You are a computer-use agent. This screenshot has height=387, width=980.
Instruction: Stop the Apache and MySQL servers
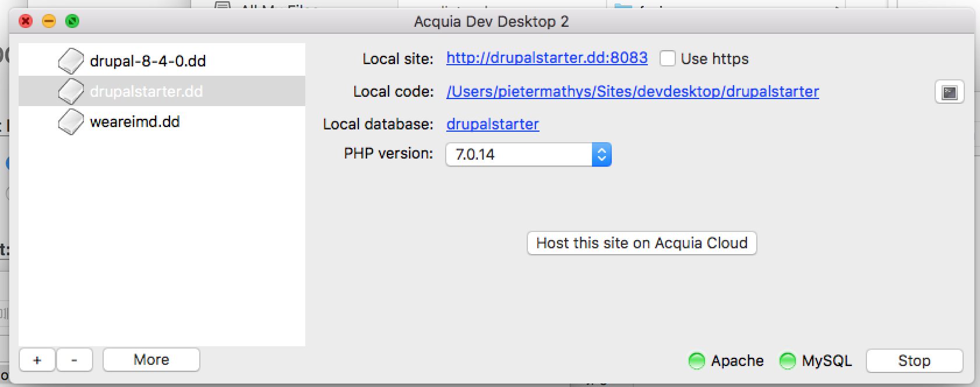pyautogui.click(x=914, y=361)
